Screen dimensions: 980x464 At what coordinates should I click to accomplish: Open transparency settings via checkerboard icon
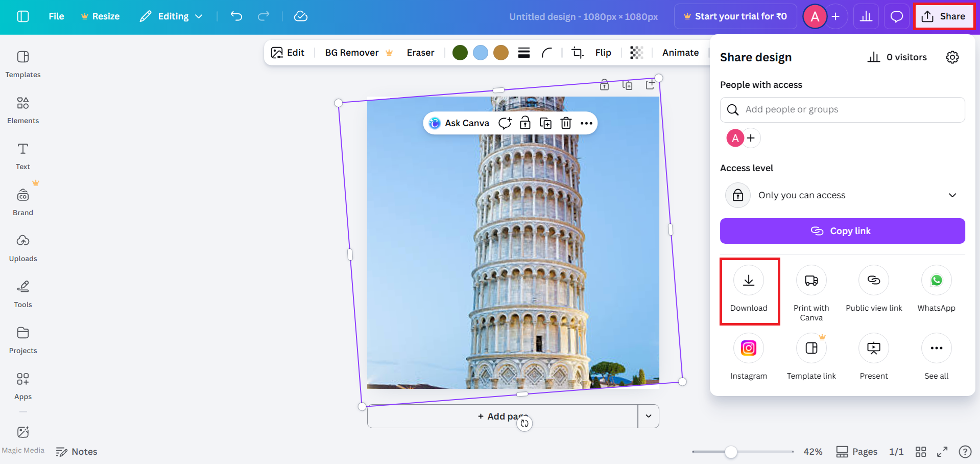(x=636, y=52)
